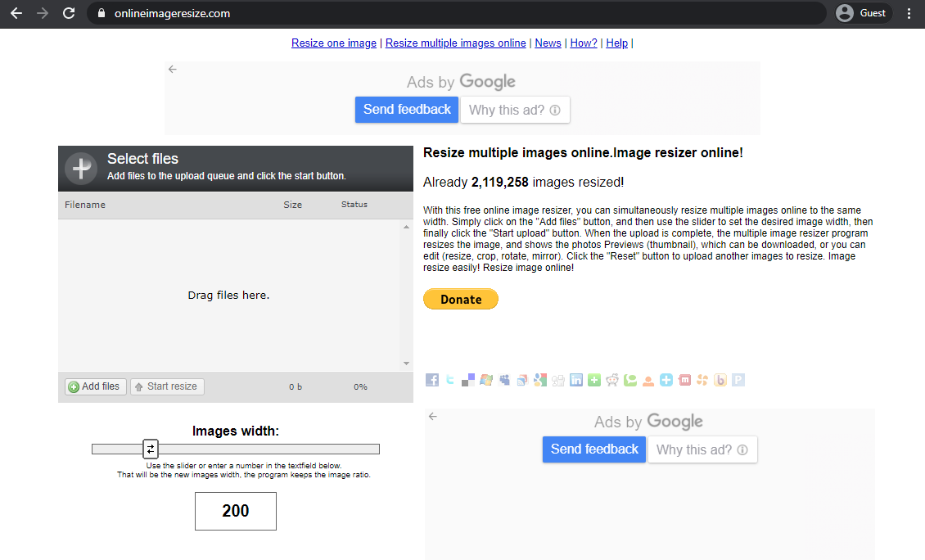
Task: Click the Status column header
Action: click(x=354, y=205)
